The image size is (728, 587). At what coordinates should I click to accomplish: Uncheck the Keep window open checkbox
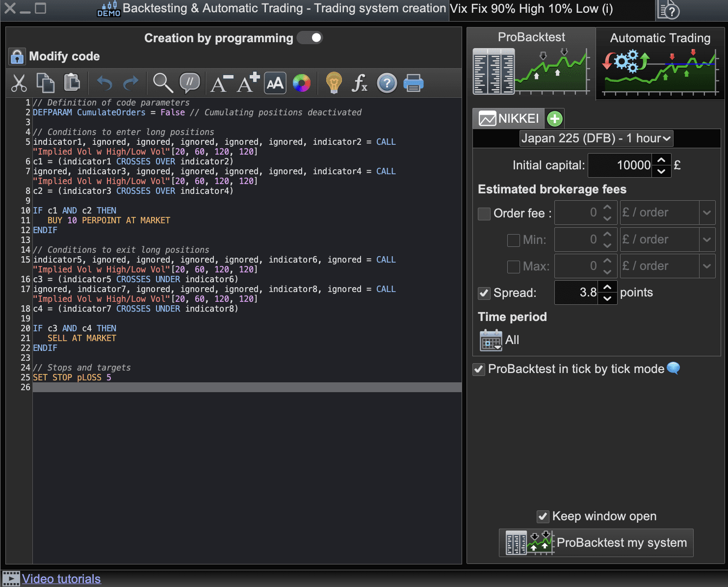coord(543,516)
